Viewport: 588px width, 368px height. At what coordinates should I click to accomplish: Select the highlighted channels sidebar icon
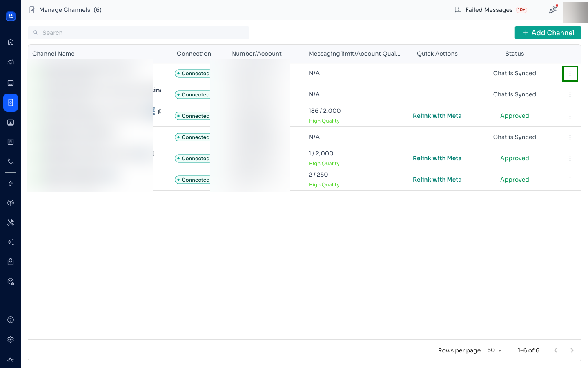point(11,103)
